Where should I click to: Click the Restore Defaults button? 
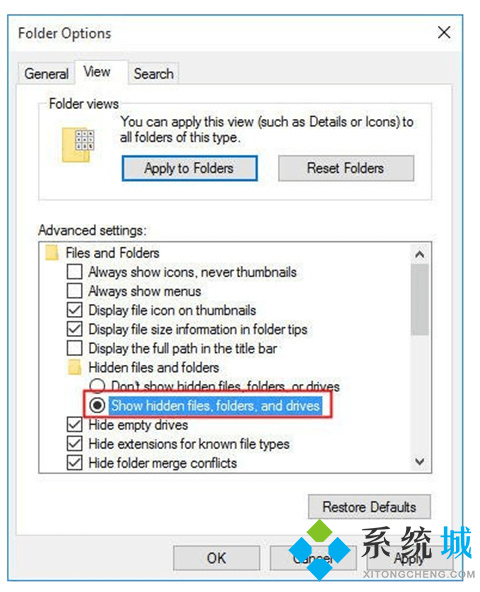369,507
